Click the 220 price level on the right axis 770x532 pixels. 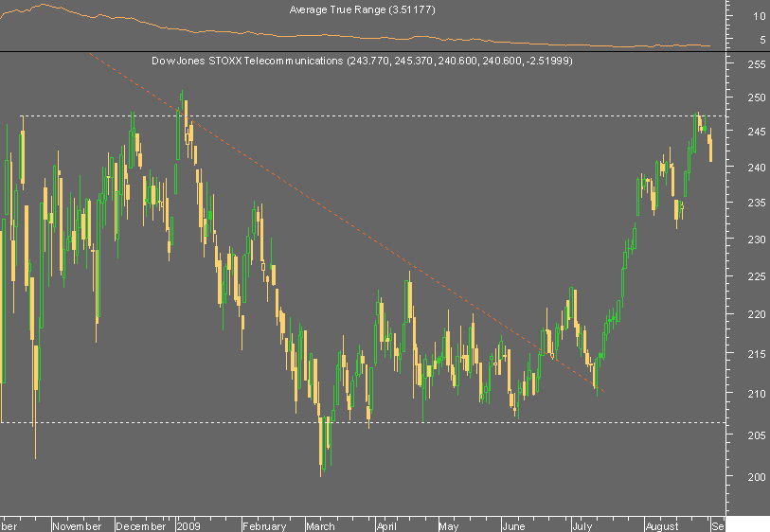756,314
